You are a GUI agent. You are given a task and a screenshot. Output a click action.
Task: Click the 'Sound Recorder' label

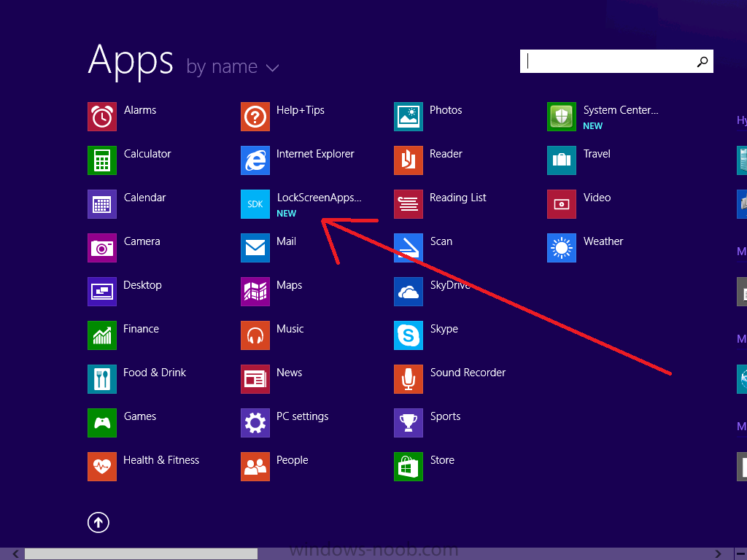tap(468, 373)
